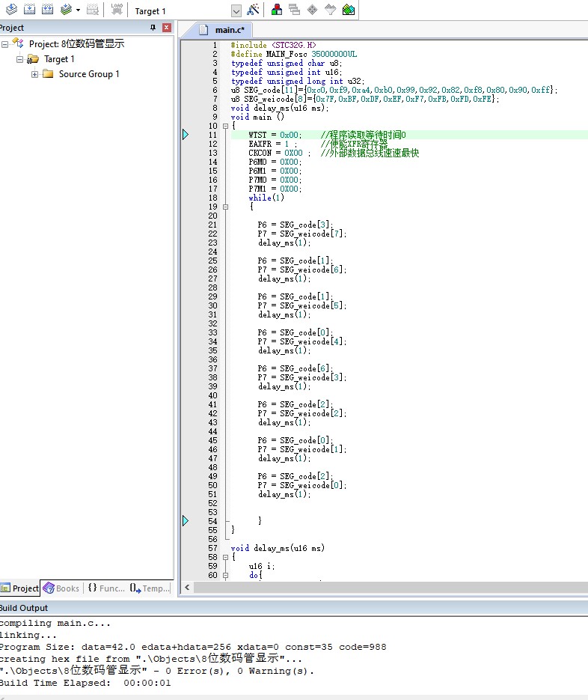Collapse the Target 1 tree node
The width and height of the screenshot is (588, 700).
[20, 59]
